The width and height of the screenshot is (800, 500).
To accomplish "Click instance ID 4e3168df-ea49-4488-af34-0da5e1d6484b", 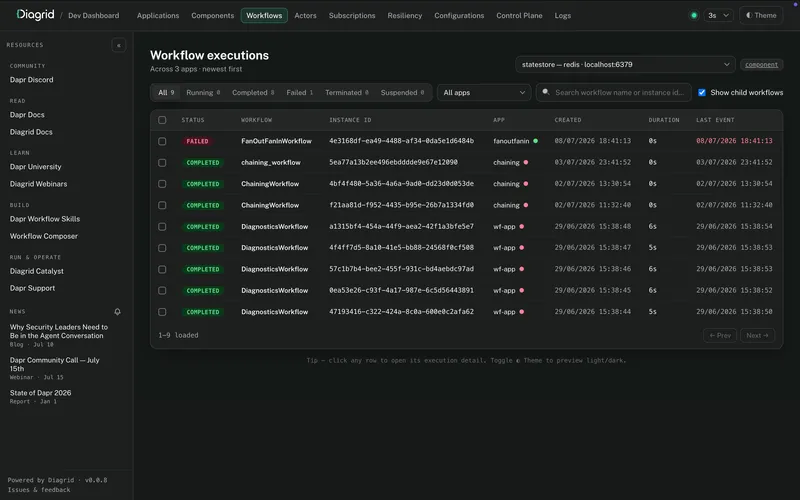I will coord(402,141).
